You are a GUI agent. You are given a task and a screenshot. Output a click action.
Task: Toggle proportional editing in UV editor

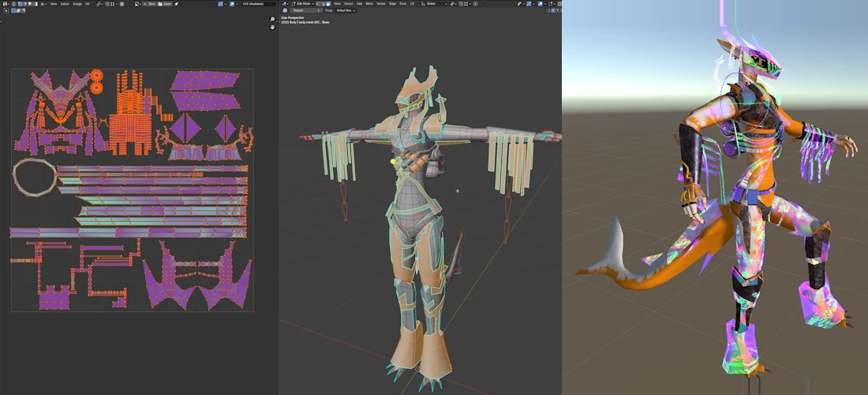point(122,4)
